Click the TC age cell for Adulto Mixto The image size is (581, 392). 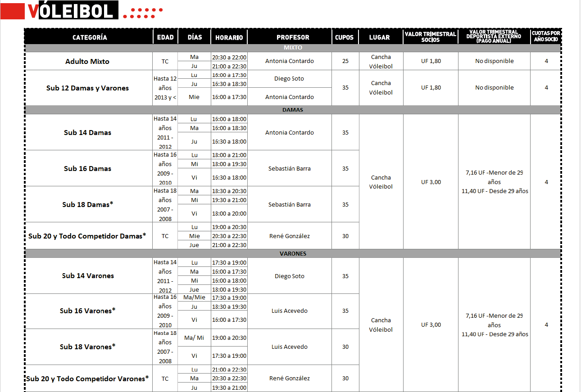point(165,61)
